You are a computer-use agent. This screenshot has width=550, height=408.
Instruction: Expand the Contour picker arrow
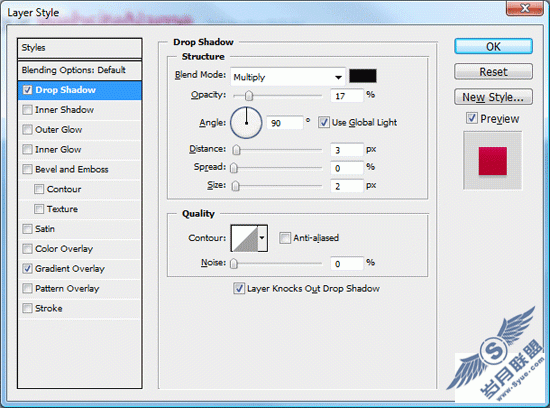click(x=263, y=238)
